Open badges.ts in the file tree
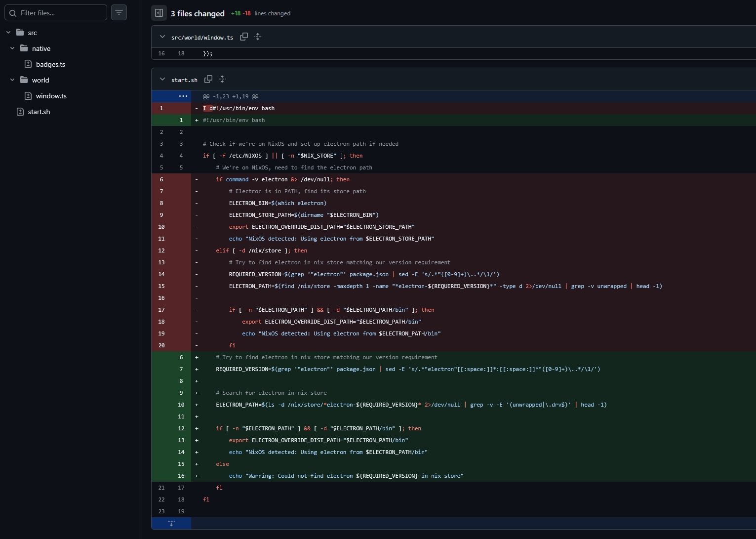Image resolution: width=756 pixels, height=539 pixels. 50,64
